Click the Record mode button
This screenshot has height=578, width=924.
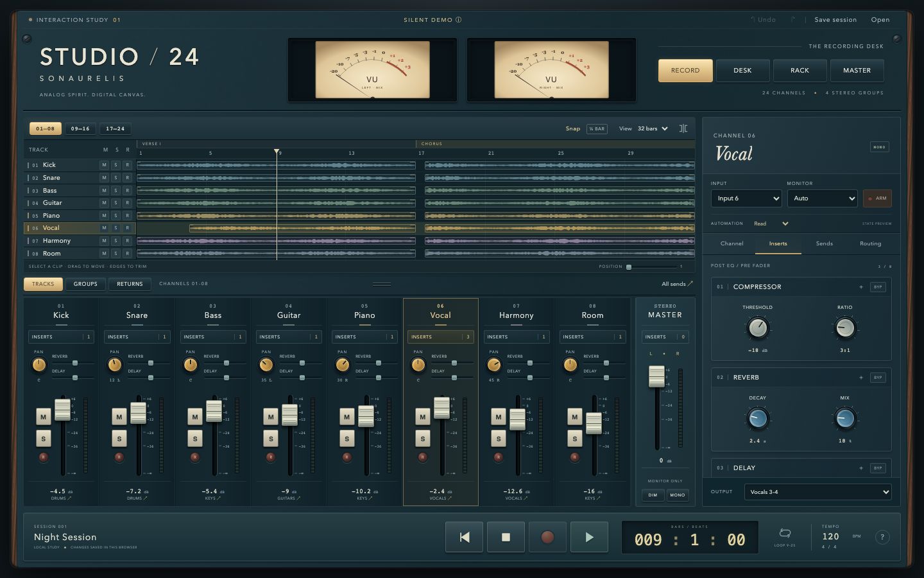coord(685,71)
